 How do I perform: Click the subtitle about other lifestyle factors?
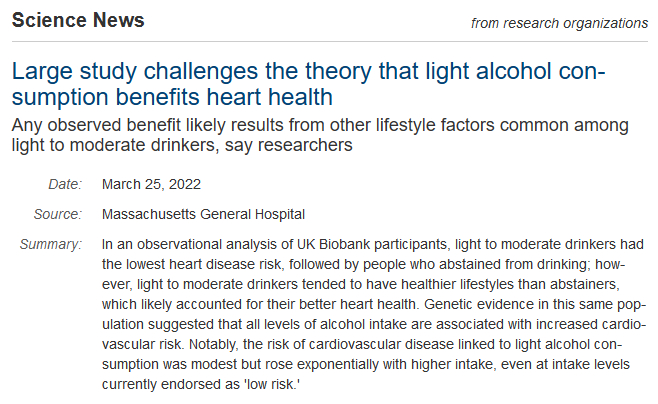320,136
